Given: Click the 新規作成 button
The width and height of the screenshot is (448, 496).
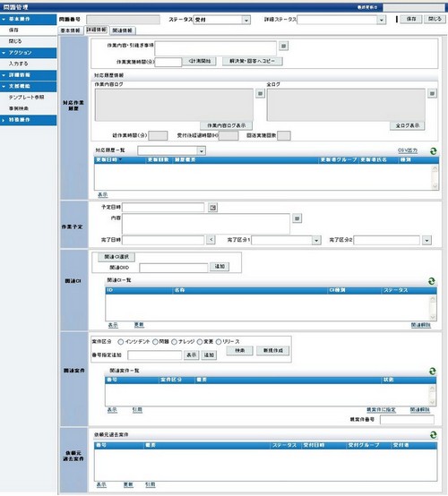Looking at the screenshot, I should pos(273,351).
